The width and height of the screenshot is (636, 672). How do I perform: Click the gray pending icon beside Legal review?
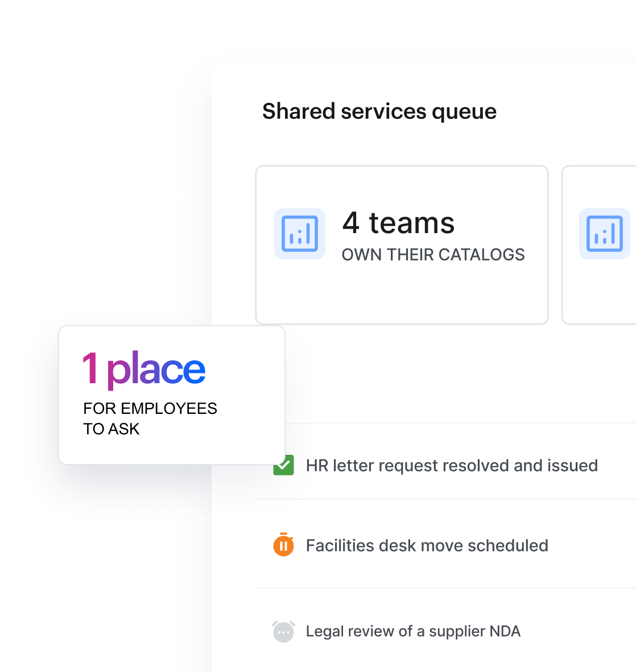click(x=283, y=632)
